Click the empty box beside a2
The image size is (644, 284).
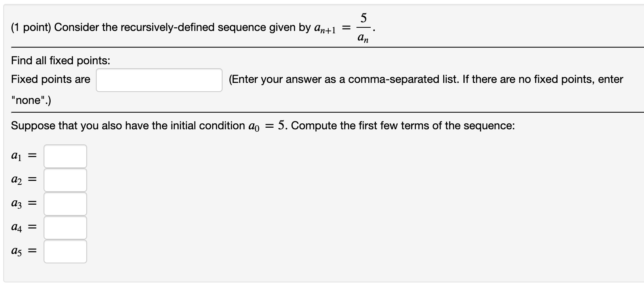tap(65, 179)
